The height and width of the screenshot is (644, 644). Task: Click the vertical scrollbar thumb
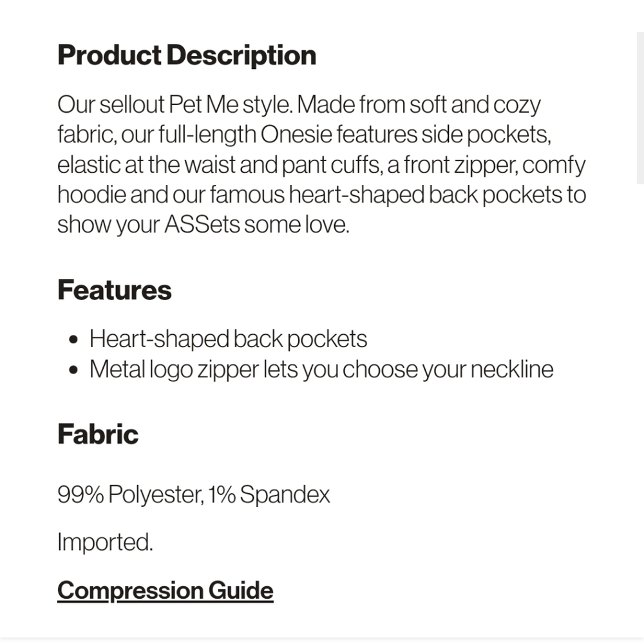(x=640, y=108)
